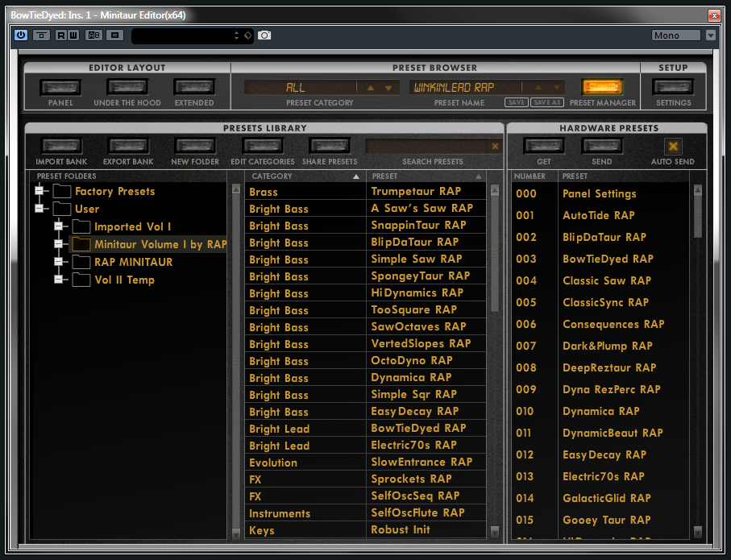Toggle expander of Vol II Temp folder

tap(58, 280)
